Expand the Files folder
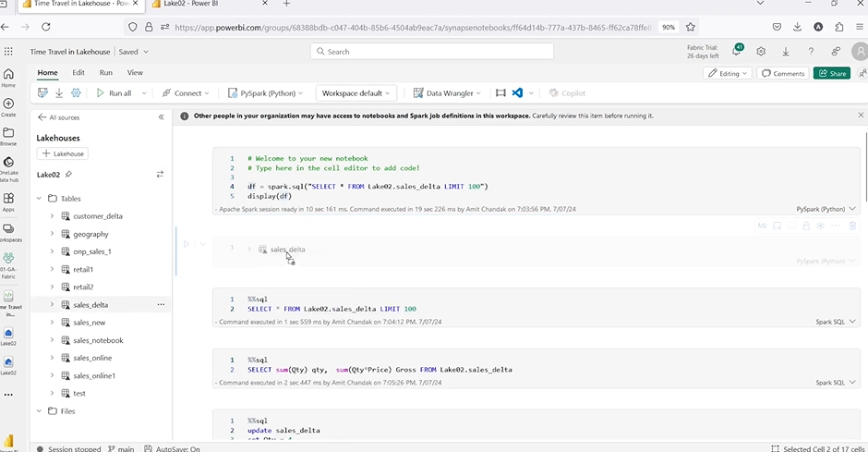 (x=39, y=411)
